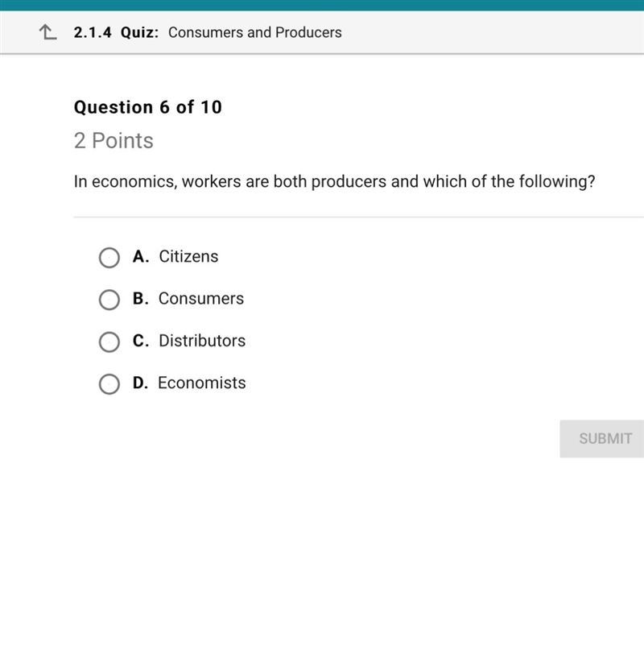The height and width of the screenshot is (646, 644).
Task: Choose the Economists answer text
Action: pos(202,383)
